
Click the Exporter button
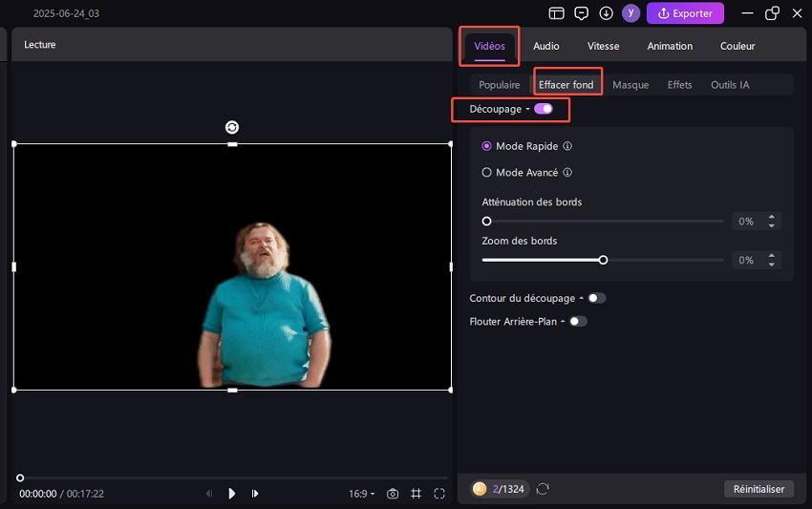pos(685,13)
